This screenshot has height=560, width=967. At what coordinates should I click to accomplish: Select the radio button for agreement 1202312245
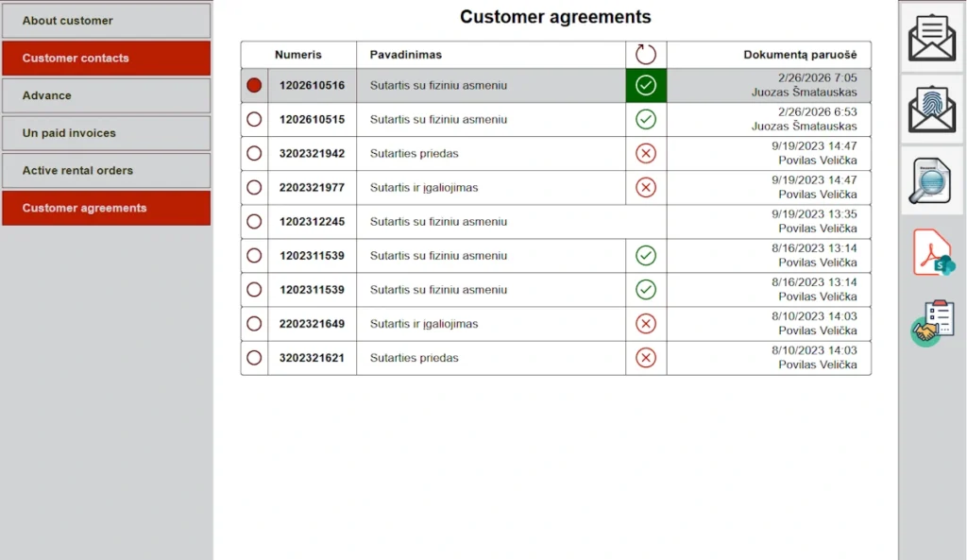tap(253, 221)
